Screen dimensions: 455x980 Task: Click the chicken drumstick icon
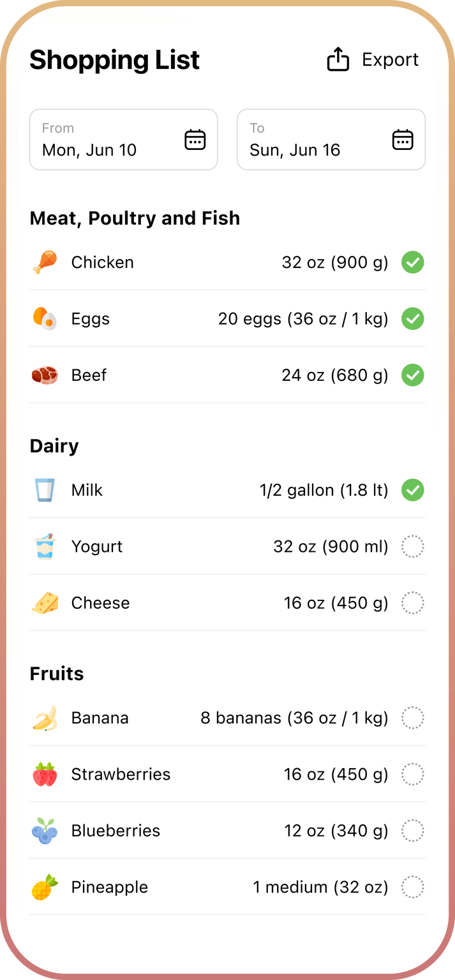[43, 262]
